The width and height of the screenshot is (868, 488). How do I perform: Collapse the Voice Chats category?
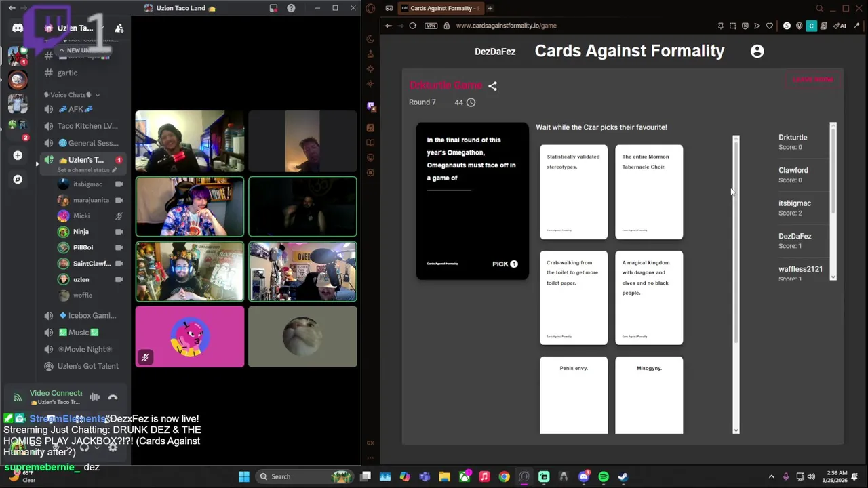72,95
